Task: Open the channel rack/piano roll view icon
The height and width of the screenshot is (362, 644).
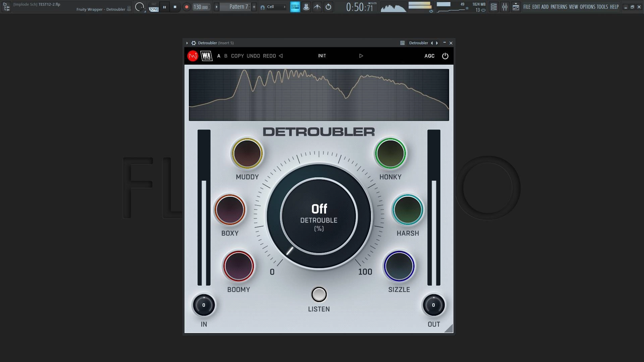Action: coord(516,7)
